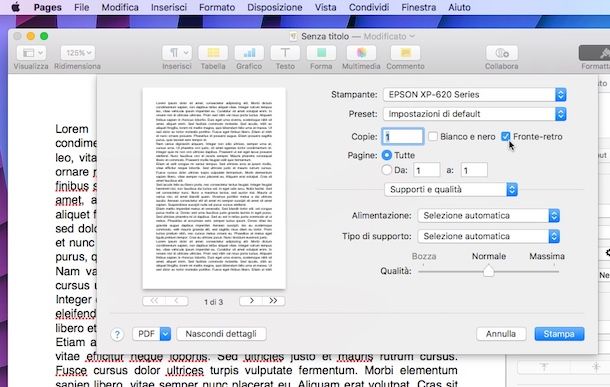This screenshot has width=610, height=387.
Task: Go to previous preview page button
Action: pos(177,301)
